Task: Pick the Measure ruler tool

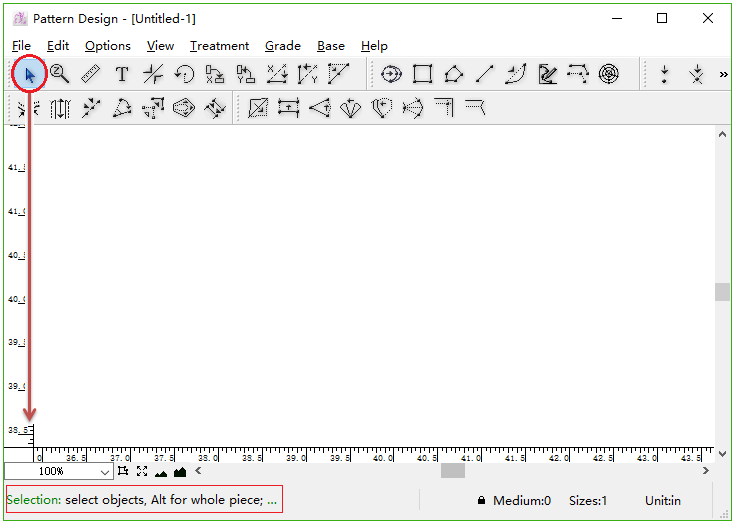Action: (91, 74)
